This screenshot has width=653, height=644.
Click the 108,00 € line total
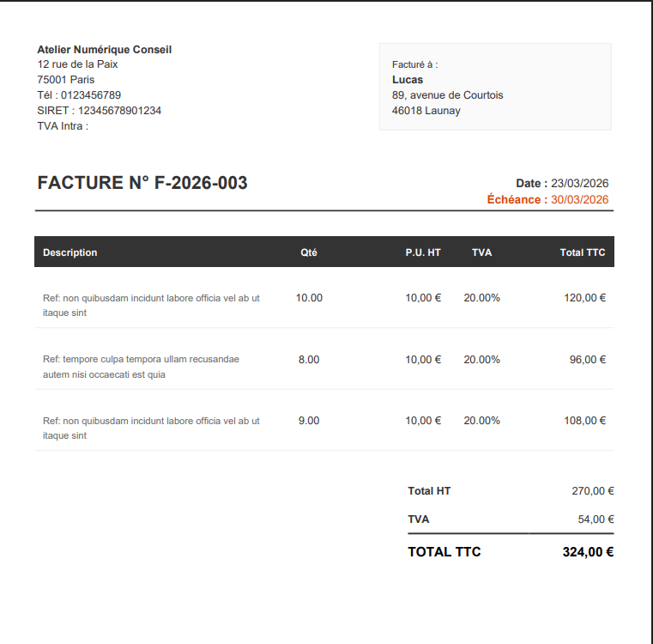tap(584, 421)
